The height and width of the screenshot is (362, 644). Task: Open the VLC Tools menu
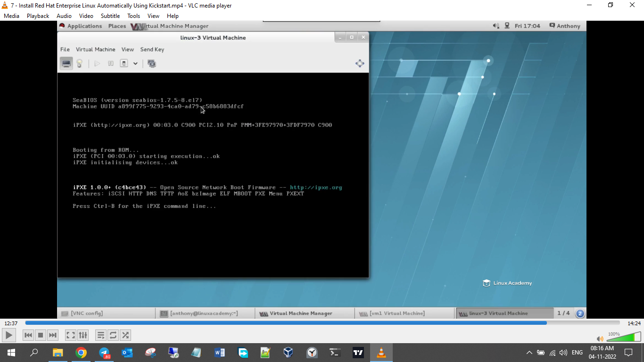(134, 16)
